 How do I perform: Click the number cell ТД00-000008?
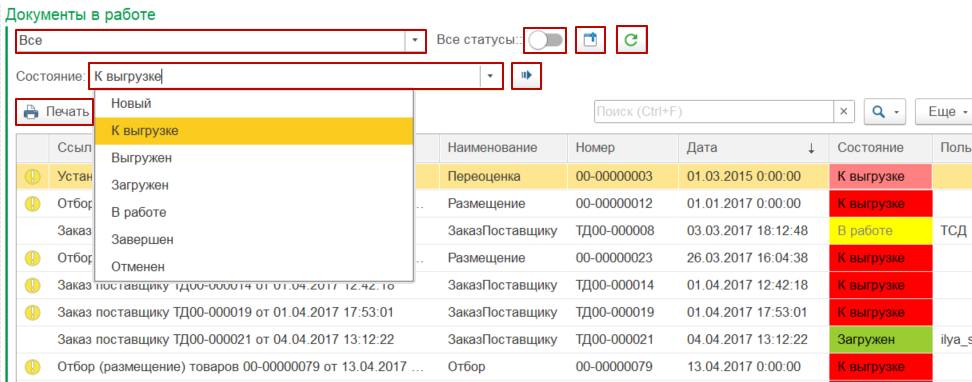[x=622, y=231]
